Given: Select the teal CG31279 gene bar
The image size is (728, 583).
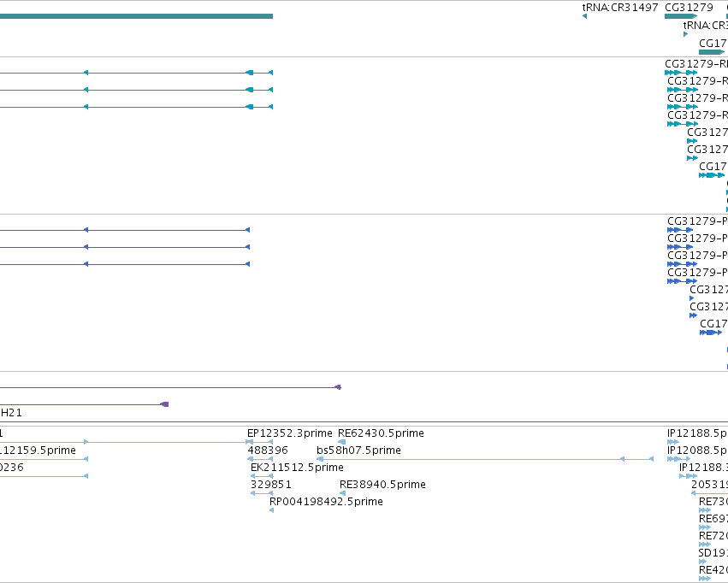Looking at the screenshot, I should pyautogui.click(x=681, y=16).
